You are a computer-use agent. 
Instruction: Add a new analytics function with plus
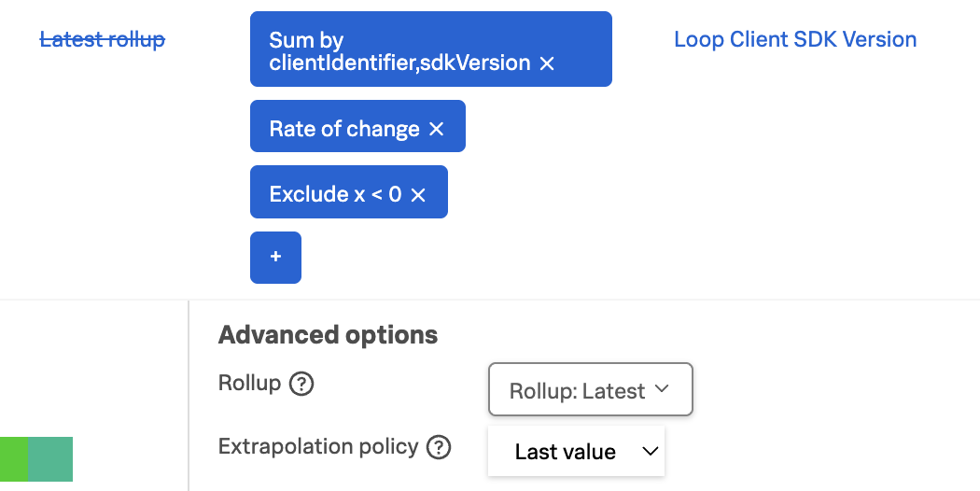[275, 257]
